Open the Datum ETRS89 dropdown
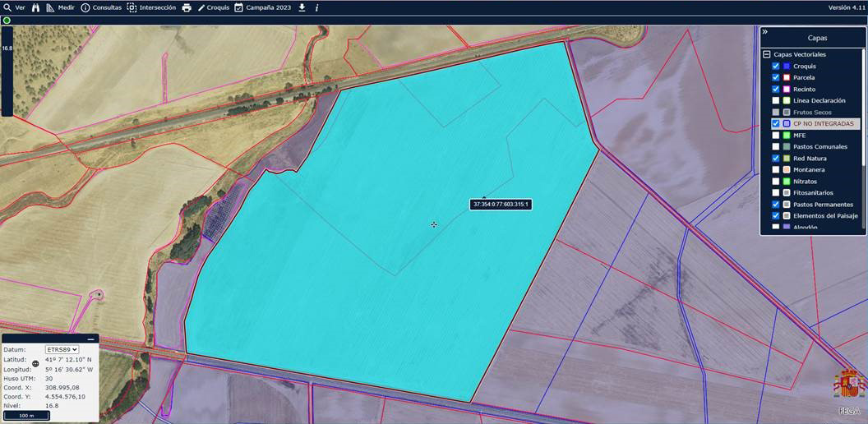Image resolution: width=868 pixels, height=424 pixels. 62,349
